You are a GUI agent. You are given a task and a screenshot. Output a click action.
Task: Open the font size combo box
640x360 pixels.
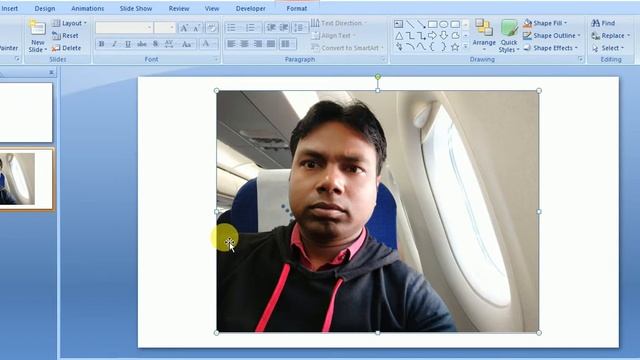point(165,28)
